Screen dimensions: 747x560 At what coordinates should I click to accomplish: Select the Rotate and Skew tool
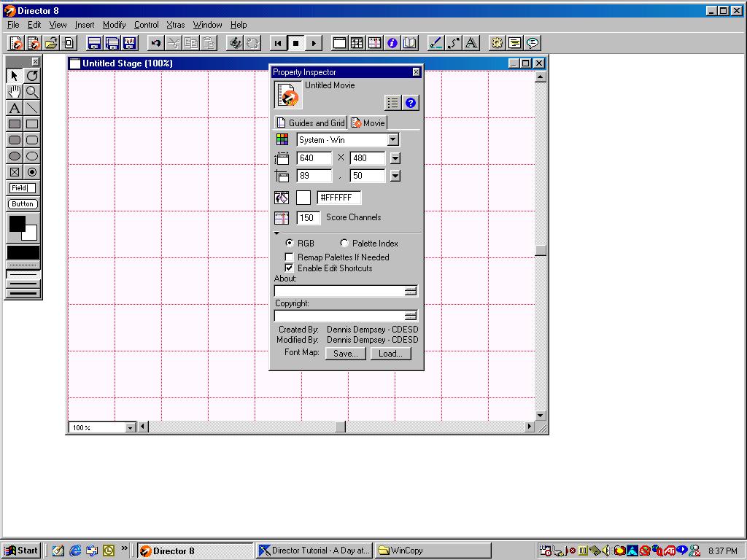click(x=32, y=76)
